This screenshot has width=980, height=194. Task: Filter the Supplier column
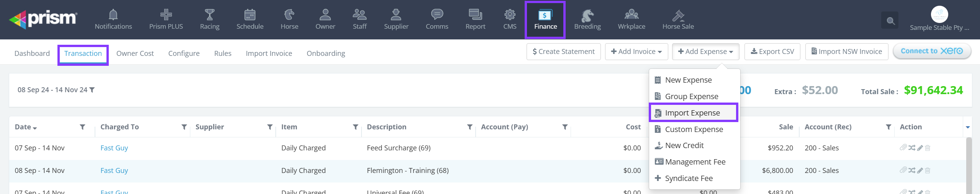click(270, 127)
